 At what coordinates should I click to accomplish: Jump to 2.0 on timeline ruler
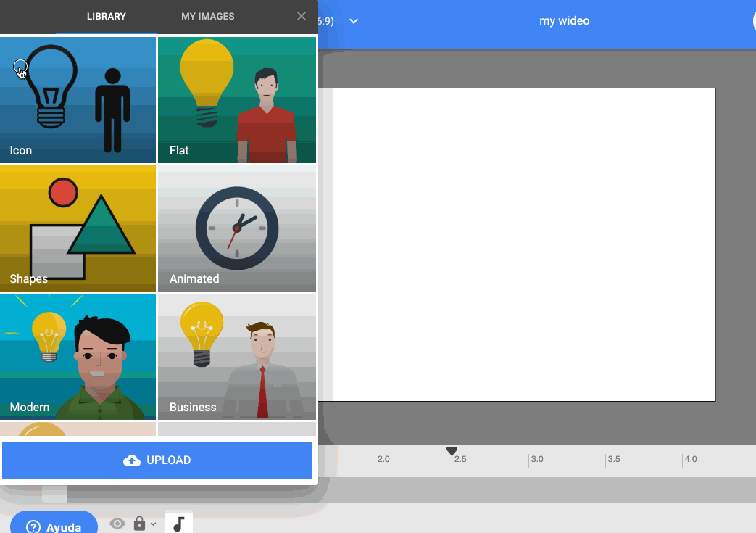(x=383, y=459)
